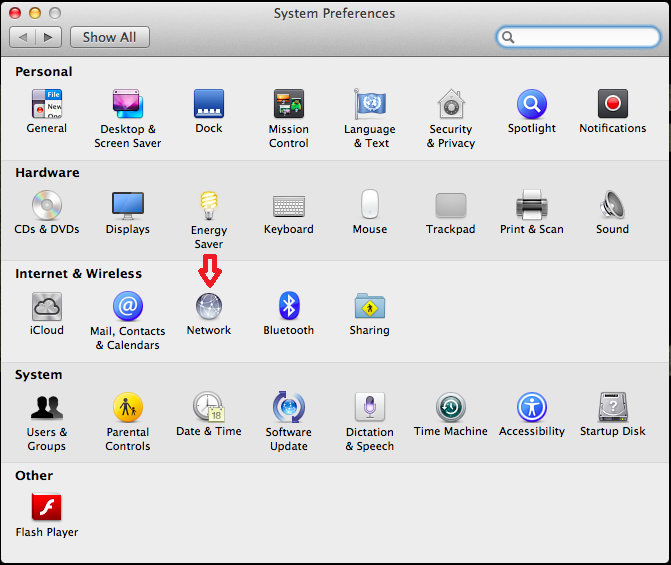The image size is (671, 565).
Task: Focus the preferences search field
Action: point(578,37)
